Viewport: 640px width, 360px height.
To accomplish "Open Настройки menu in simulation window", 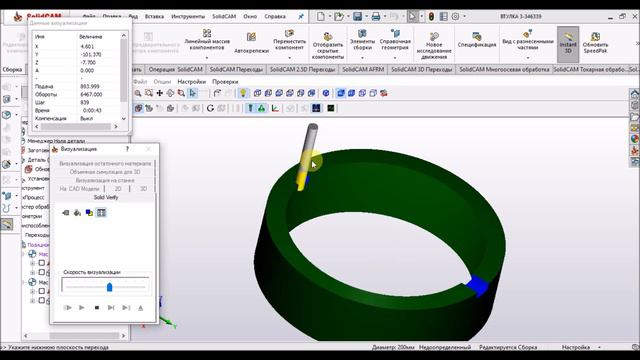I will point(191,82).
